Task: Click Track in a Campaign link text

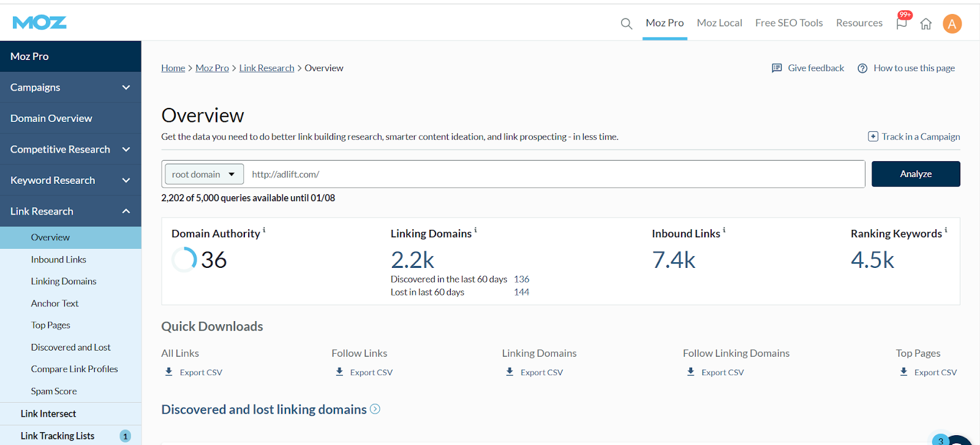Action: point(921,137)
